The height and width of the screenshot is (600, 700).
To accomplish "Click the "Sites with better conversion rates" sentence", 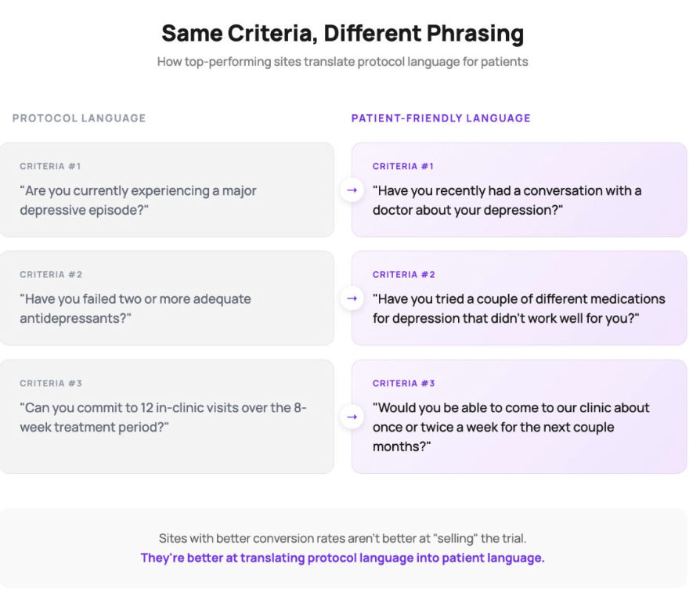I will point(342,539).
